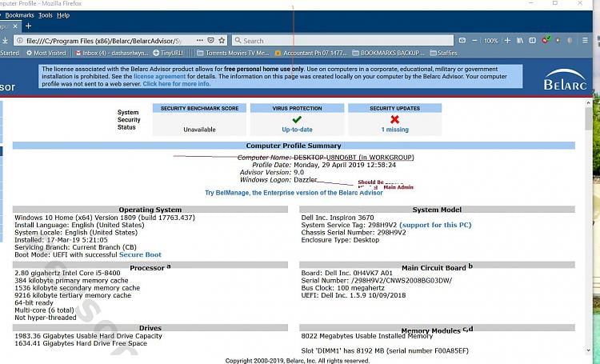Open the Help menu
Image resolution: width=600 pixels, height=364 pixels.
click(63, 15)
